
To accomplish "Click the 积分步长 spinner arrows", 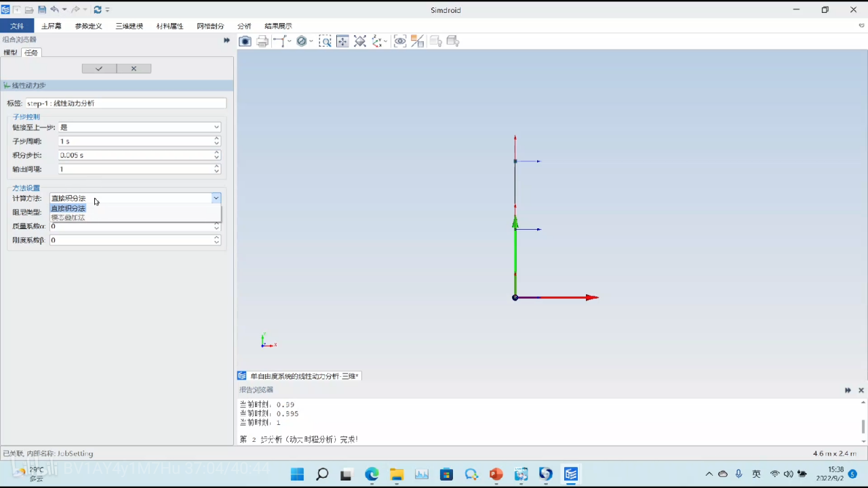I will coord(217,155).
